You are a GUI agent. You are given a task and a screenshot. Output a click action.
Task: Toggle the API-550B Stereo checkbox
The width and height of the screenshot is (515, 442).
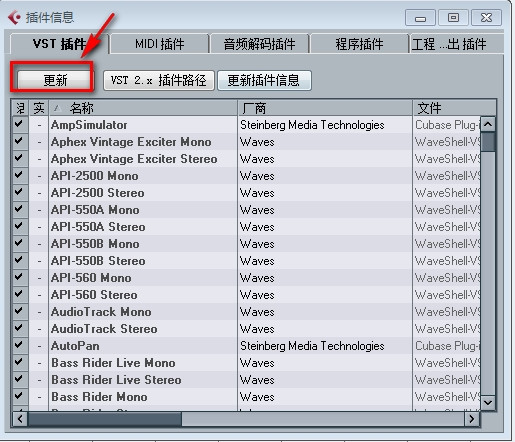point(19,260)
